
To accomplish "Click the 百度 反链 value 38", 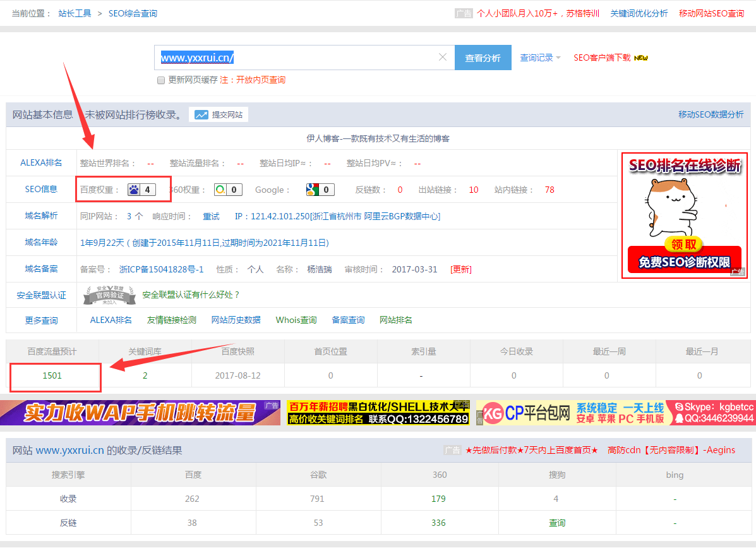I will pos(192,523).
